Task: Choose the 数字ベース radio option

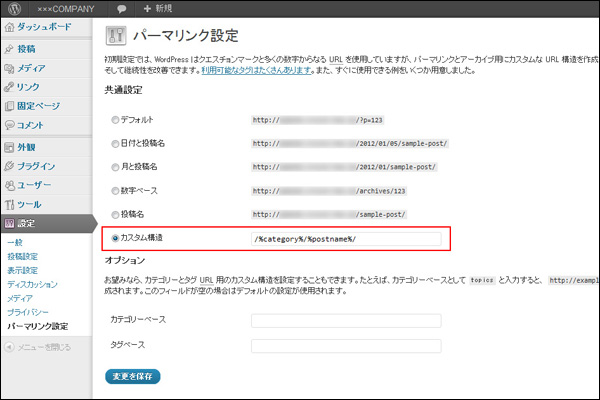Action: coord(115,190)
